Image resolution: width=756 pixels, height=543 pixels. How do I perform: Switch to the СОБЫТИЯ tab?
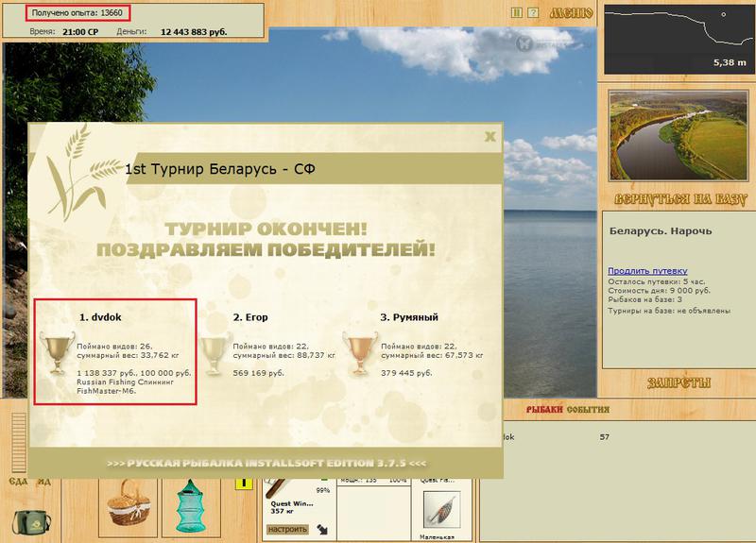coord(588,410)
